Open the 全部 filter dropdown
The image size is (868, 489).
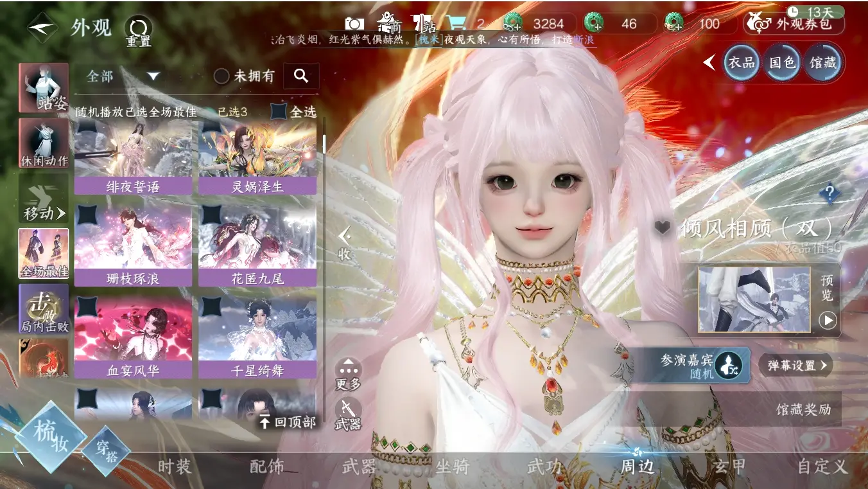[x=123, y=76]
